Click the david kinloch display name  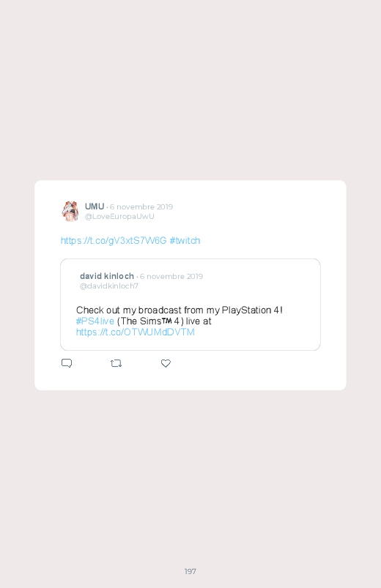[x=107, y=276]
